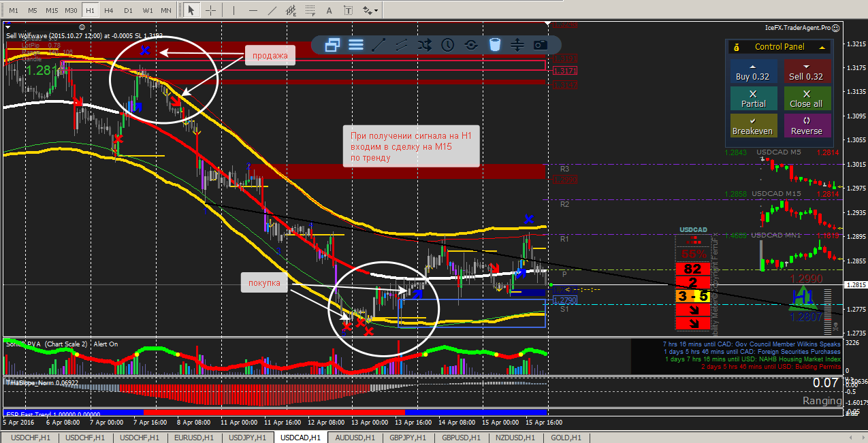Image resolution: width=868 pixels, height=443 pixels.
Task: Select the text label tool
Action: coord(349,10)
